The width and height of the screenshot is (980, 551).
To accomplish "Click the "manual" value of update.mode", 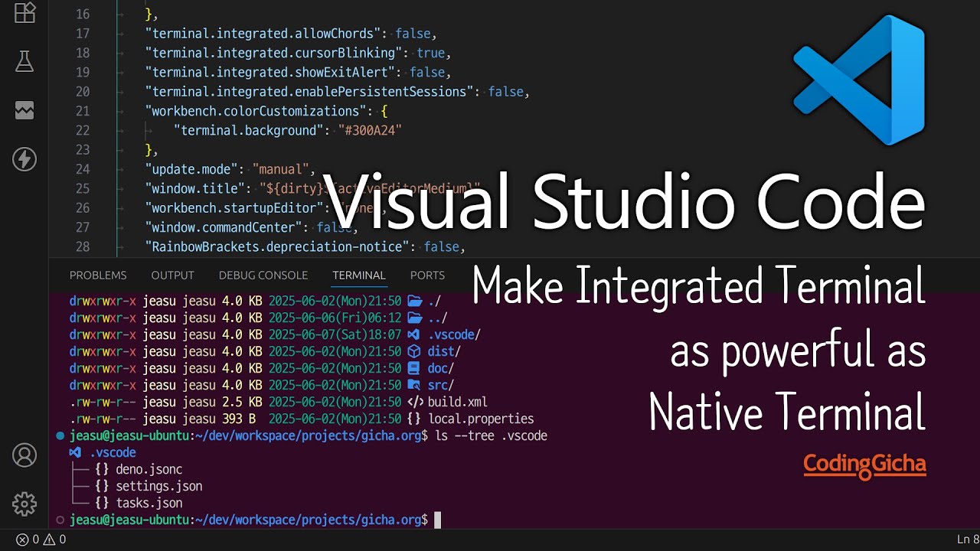I will coord(280,170).
